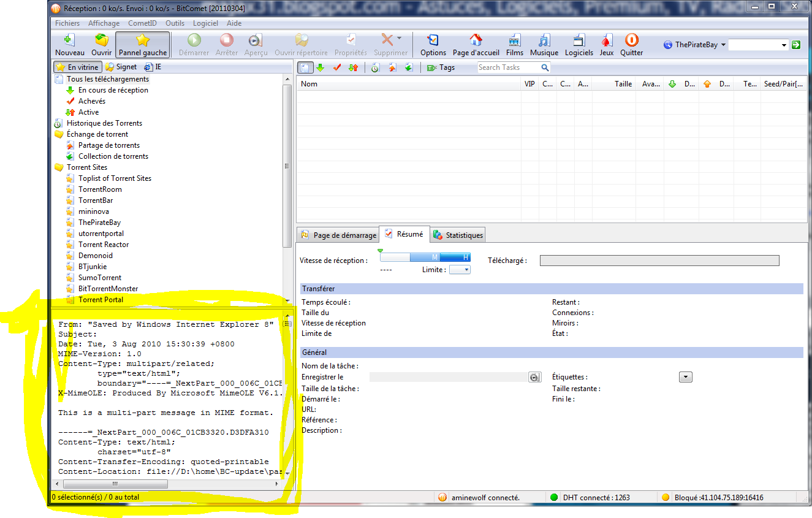Image resolution: width=812 pixels, height=518 pixels.
Task: Select Tous les téléchargements
Action: tap(107, 79)
